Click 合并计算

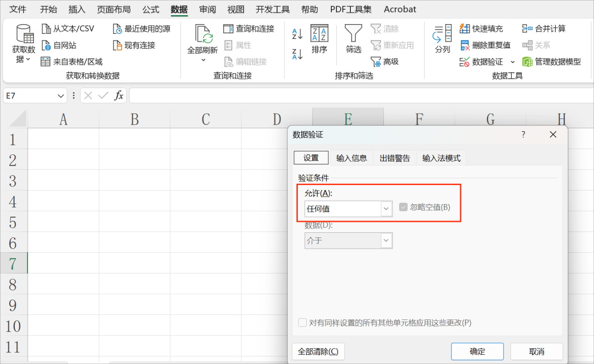(x=544, y=29)
